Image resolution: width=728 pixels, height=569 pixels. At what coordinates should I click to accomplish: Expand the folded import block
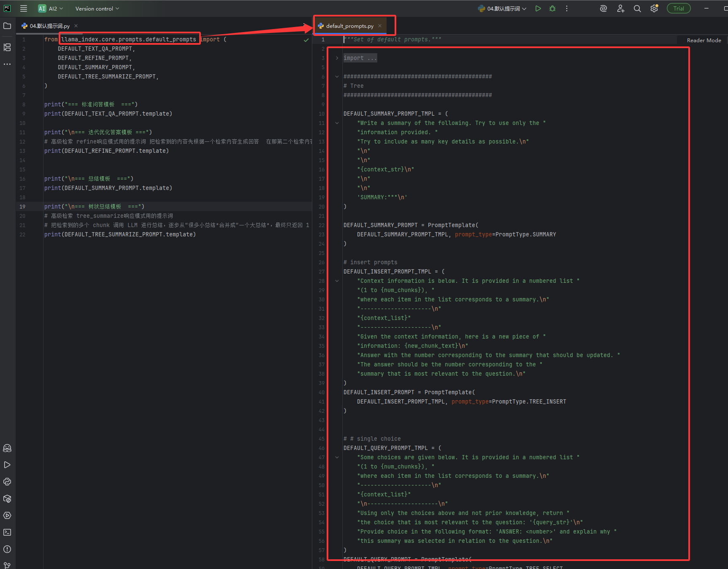(337, 58)
